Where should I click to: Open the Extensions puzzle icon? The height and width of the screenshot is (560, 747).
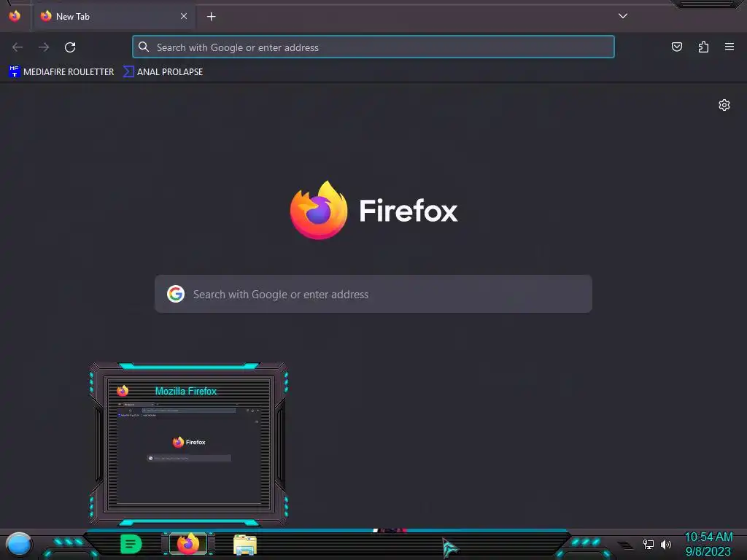point(703,47)
